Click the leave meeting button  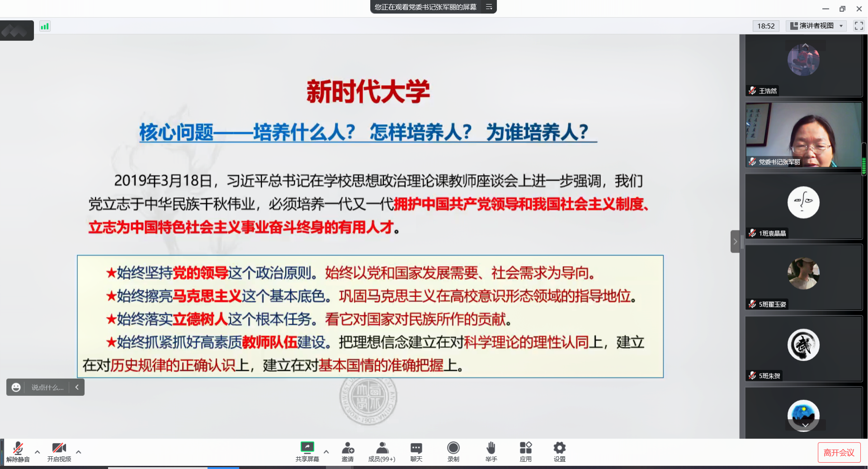(839, 452)
